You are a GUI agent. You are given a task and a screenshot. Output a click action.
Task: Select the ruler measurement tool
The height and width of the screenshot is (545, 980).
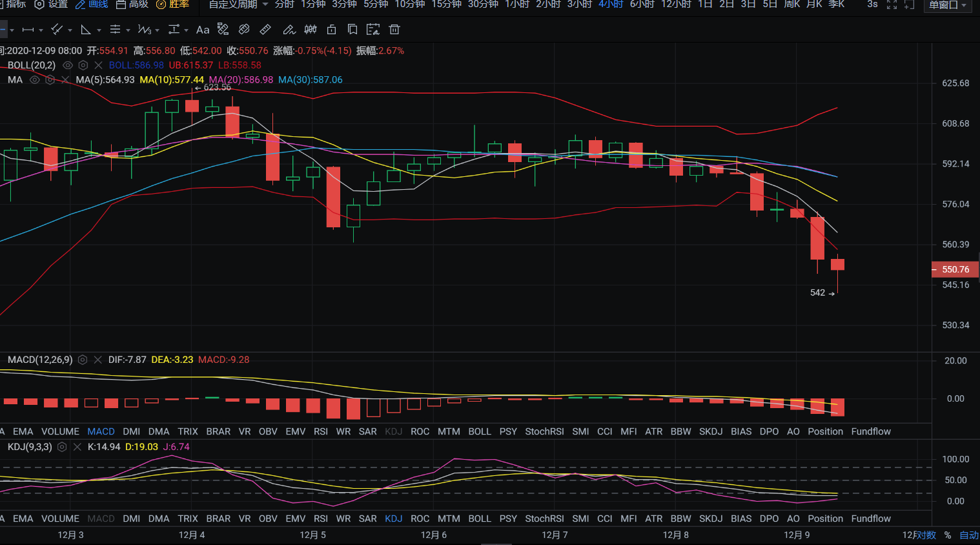point(265,30)
